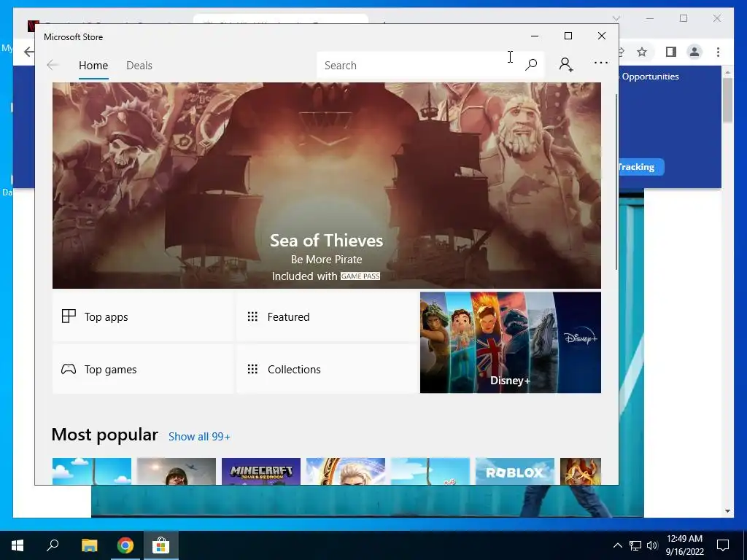This screenshot has height=560, width=747.
Task: Click the Top games controller icon
Action: tap(69, 369)
